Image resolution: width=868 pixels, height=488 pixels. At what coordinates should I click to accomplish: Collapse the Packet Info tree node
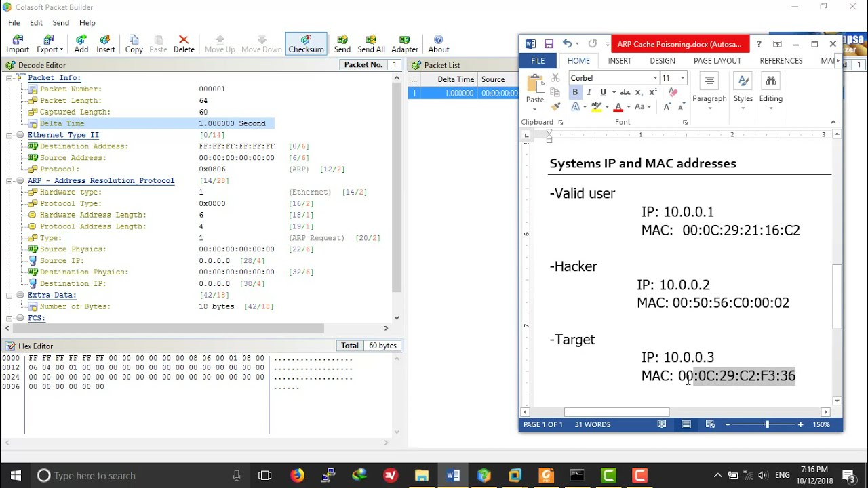pos(9,78)
